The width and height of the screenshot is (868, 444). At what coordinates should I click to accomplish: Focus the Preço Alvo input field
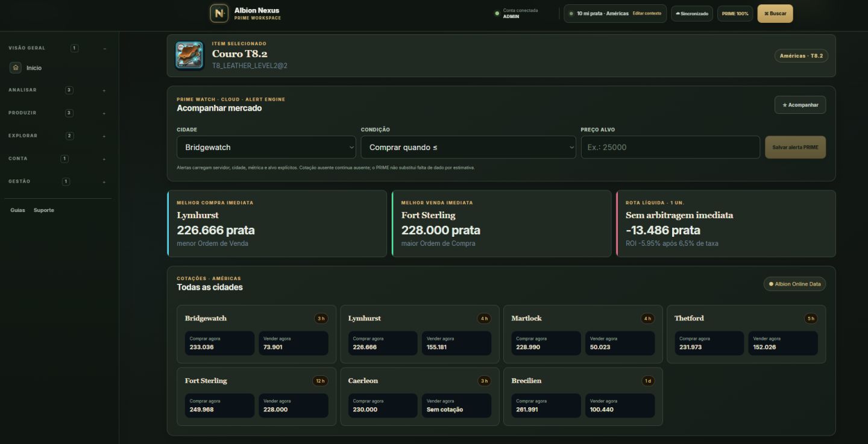coord(670,147)
